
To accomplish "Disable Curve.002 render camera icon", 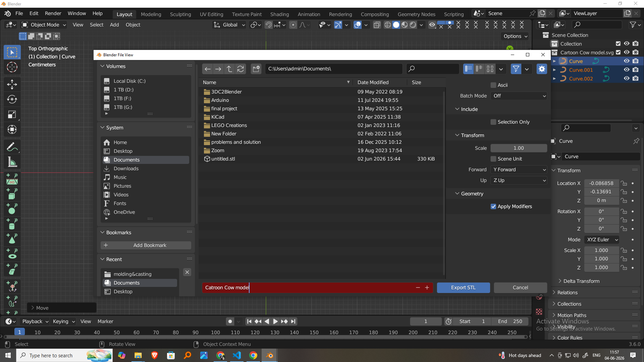I will [636, 78].
